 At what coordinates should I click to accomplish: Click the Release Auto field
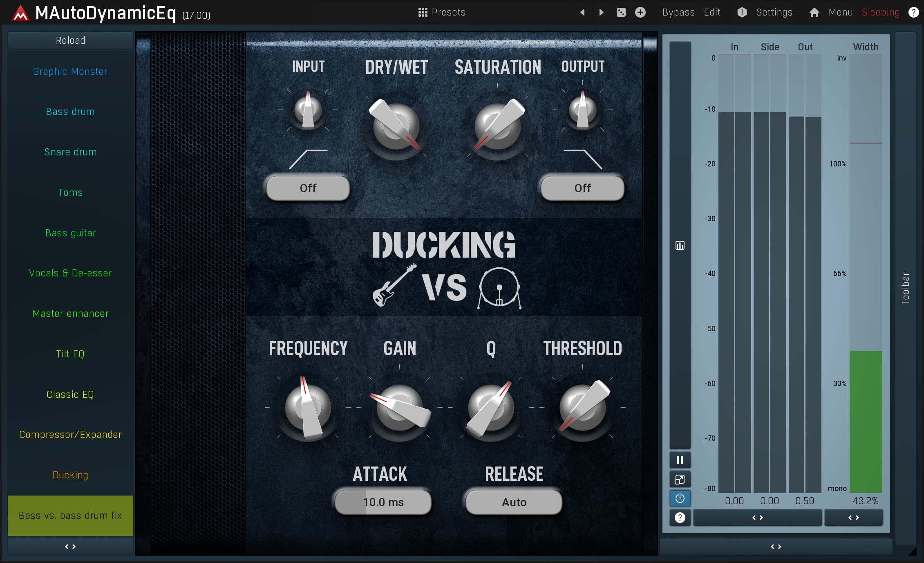514,502
